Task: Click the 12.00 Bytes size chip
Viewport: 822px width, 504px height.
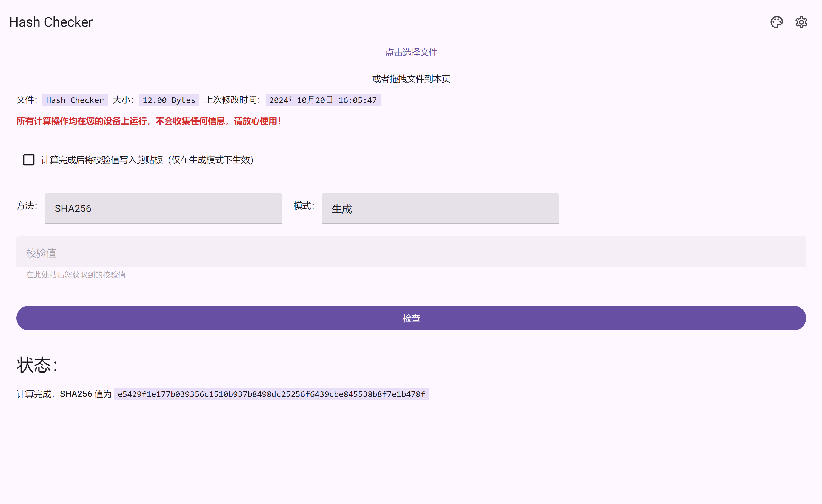Action: (169, 100)
